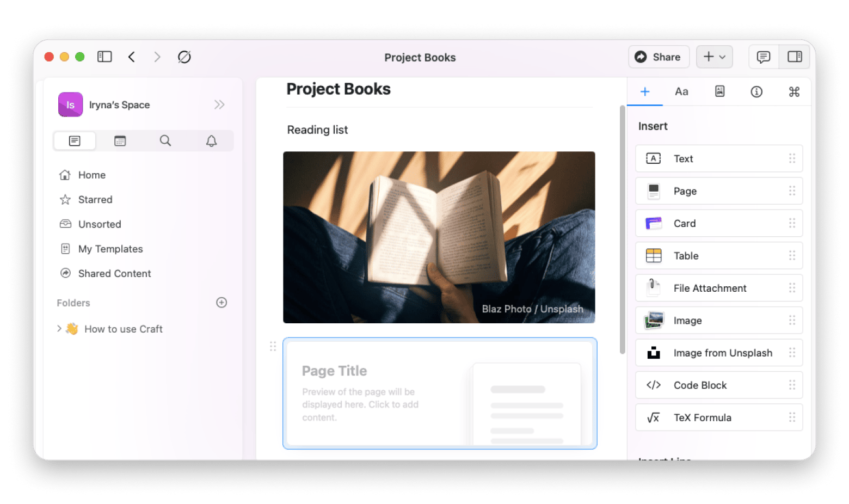849x504 pixels.
Task: Collapse the left sidebar with double chevron
Action: click(x=219, y=105)
